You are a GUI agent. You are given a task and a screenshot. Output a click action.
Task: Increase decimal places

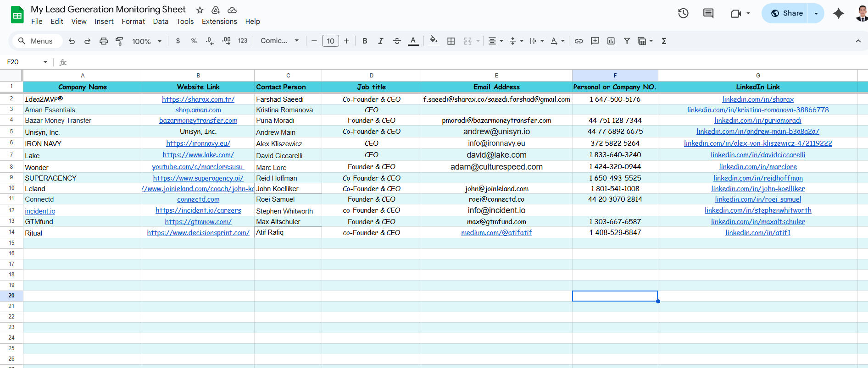[x=226, y=41]
